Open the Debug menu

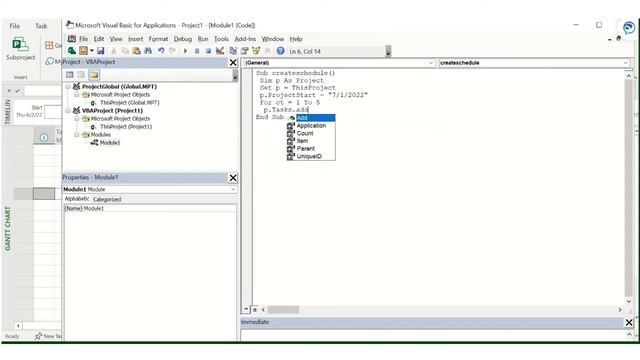coord(182,39)
